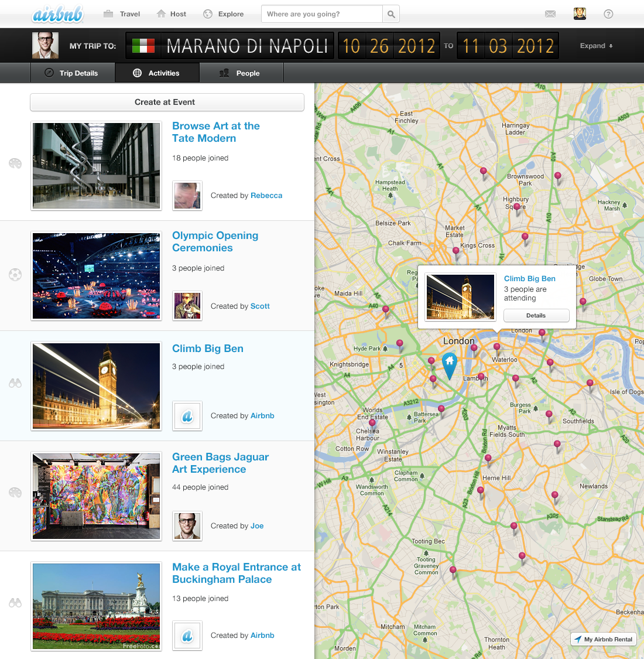Click the Big Ben photo in event list
The image size is (644, 659).
[x=96, y=386]
